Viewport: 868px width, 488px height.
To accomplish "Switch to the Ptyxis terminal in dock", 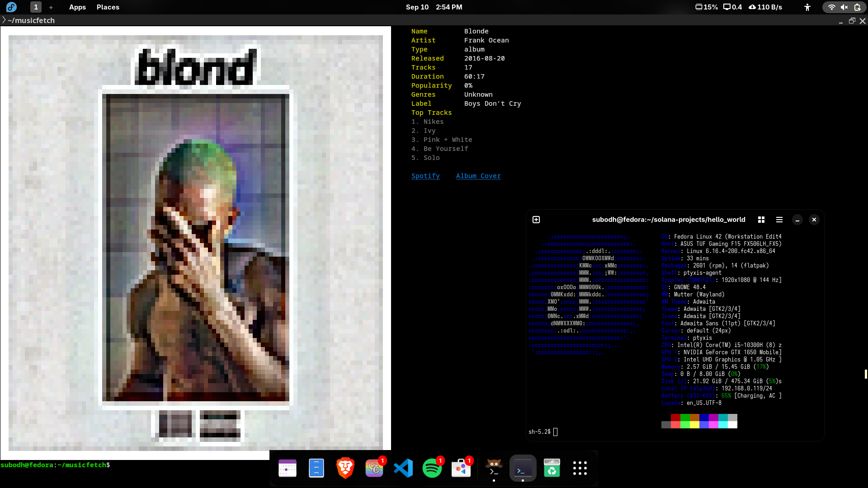I will (523, 468).
